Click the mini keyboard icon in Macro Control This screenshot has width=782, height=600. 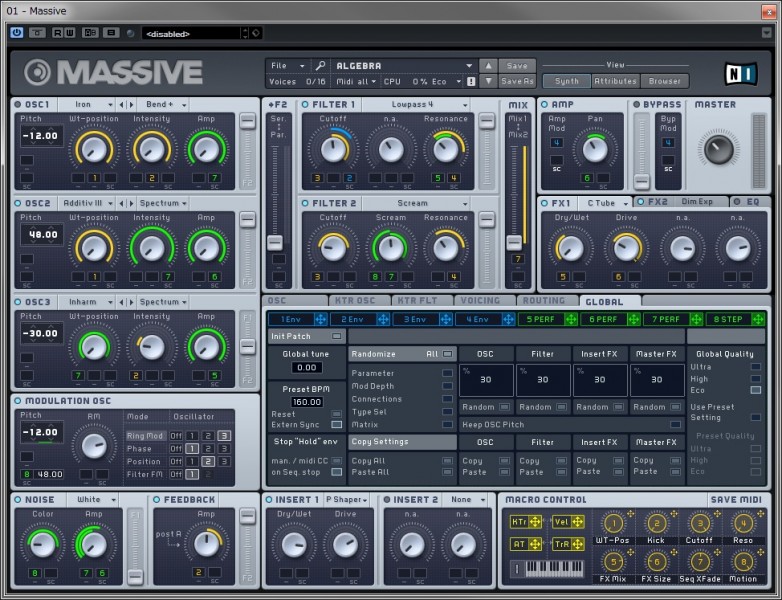tap(554, 568)
